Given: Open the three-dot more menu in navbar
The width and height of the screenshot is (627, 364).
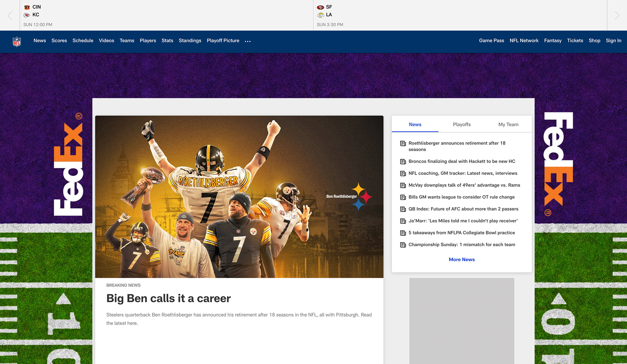Looking at the screenshot, I should [248, 41].
